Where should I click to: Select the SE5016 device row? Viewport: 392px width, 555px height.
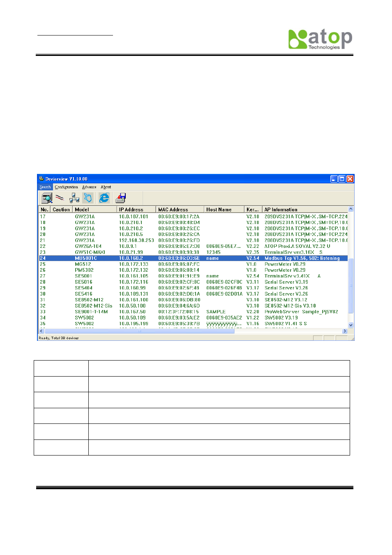click(x=193, y=282)
